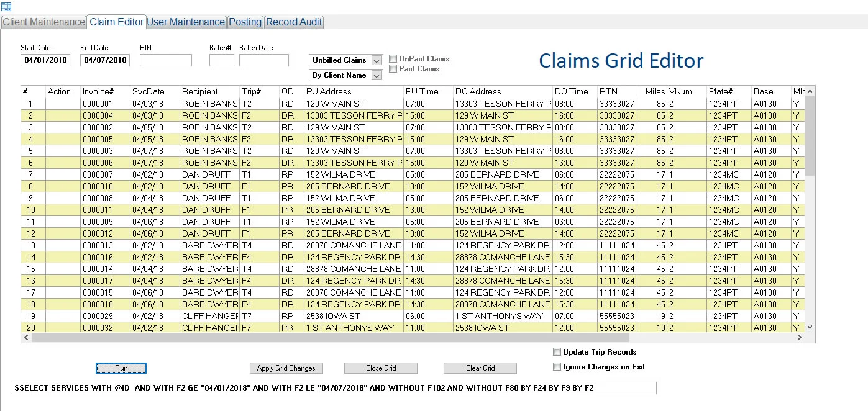Click the DO Address column header
Screen dimensions: 868x411
[503, 91]
